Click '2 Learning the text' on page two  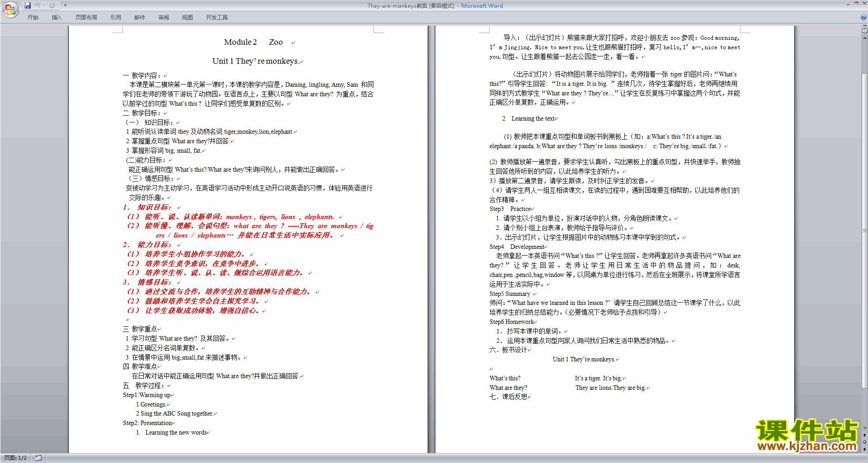pos(528,118)
